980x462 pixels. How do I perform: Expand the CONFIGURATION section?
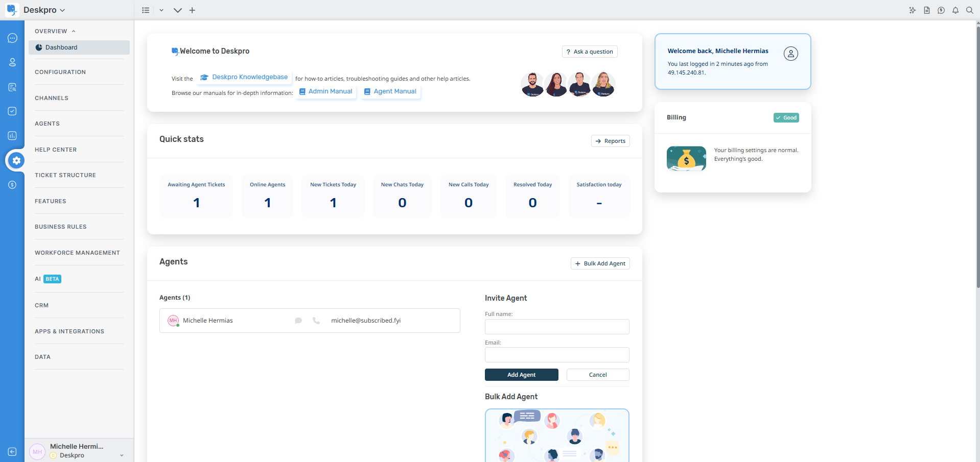click(60, 72)
